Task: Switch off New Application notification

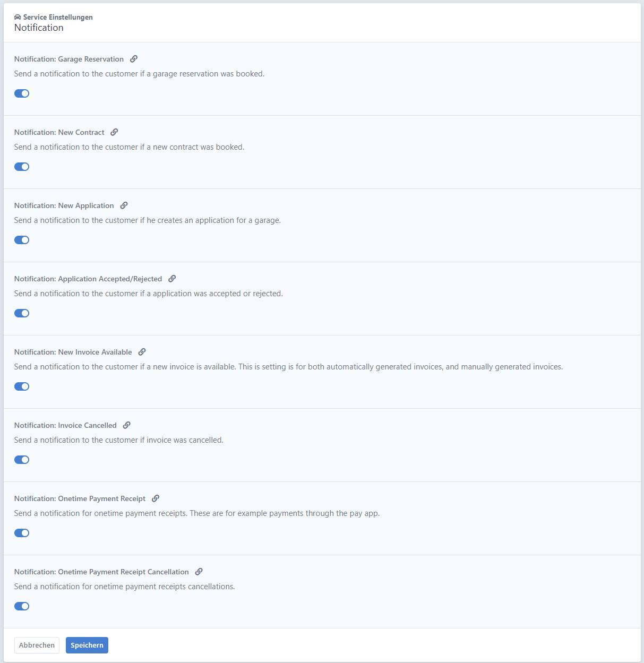Action: click(22, 240)
